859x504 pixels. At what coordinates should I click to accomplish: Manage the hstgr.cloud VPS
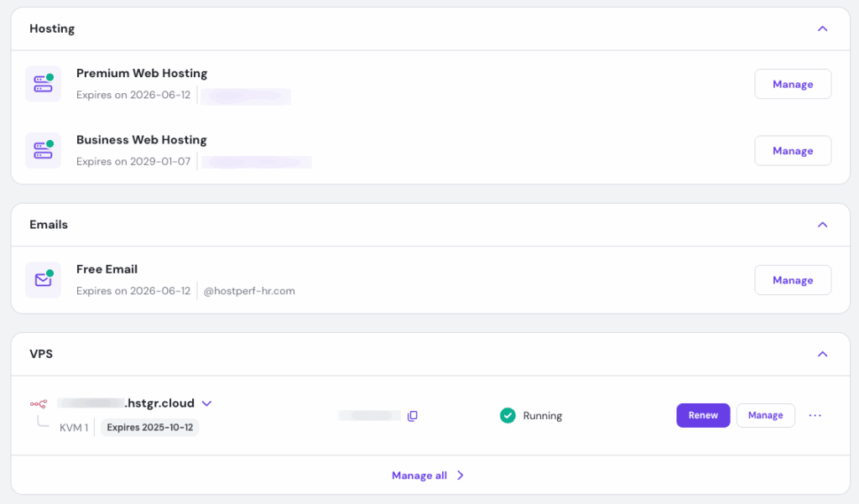[765, 415]
